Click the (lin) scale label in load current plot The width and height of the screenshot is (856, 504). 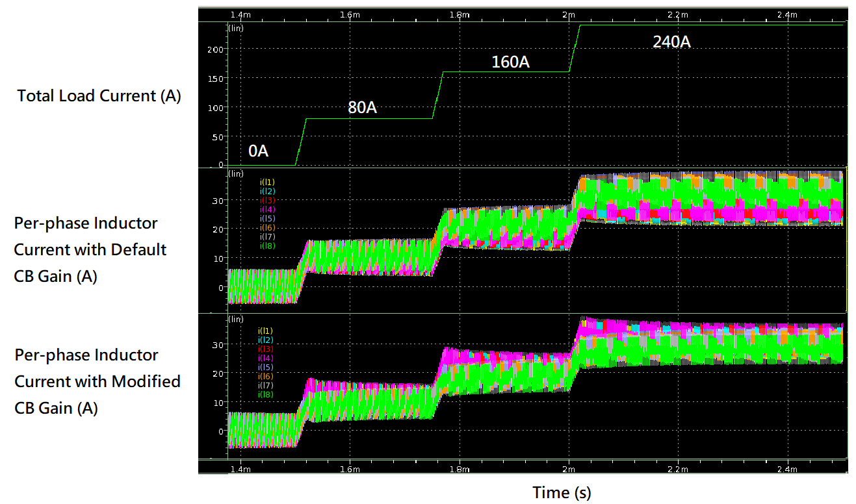(x=236, y=28)
